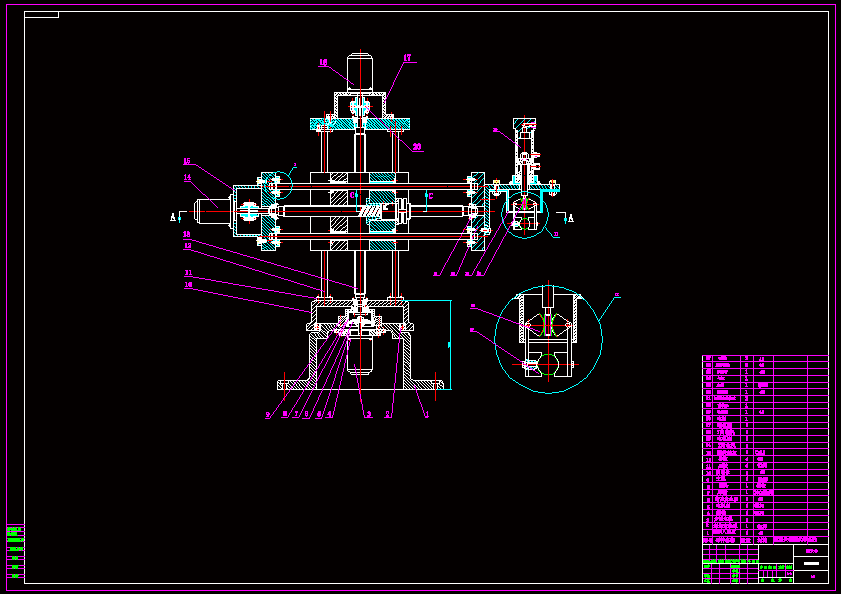Select part callout number 4
This screenshot has width=841, height=594.
coord(329,415)
